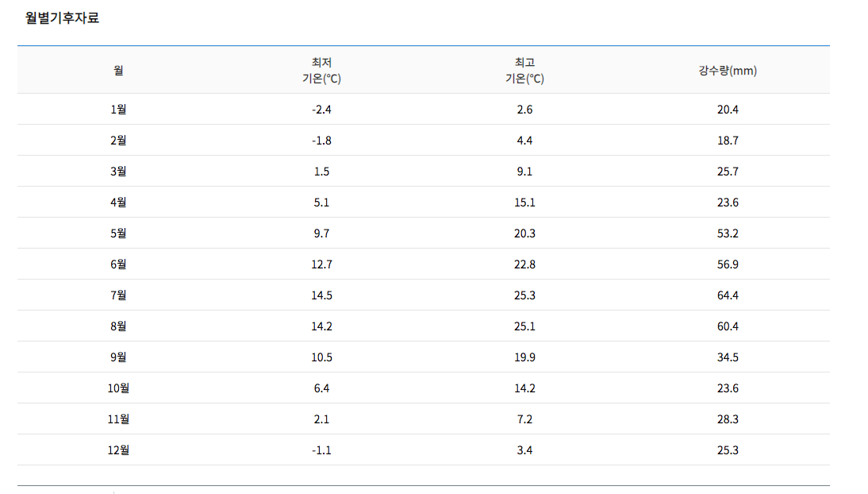
Task: Click the -2.4 minimum temperature cell
Action: (321, 110)
